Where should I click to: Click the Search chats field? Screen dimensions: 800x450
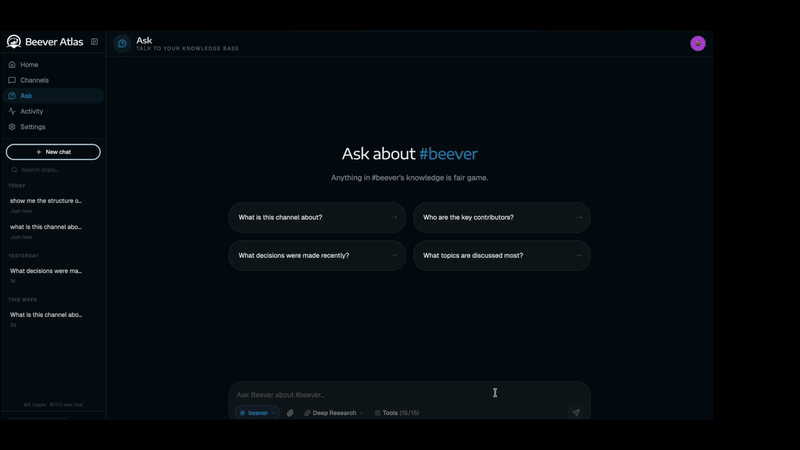pyautogui.click(x=53, y=170)
